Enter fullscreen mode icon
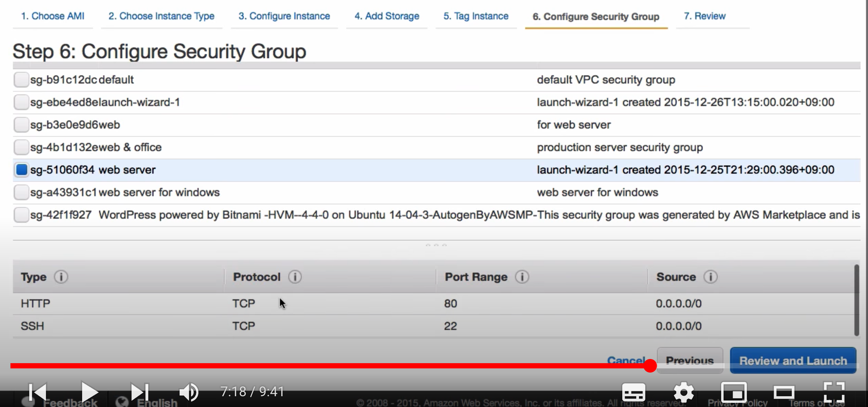The height and width of the screenshot is (407, 868). tap(834, 392)
